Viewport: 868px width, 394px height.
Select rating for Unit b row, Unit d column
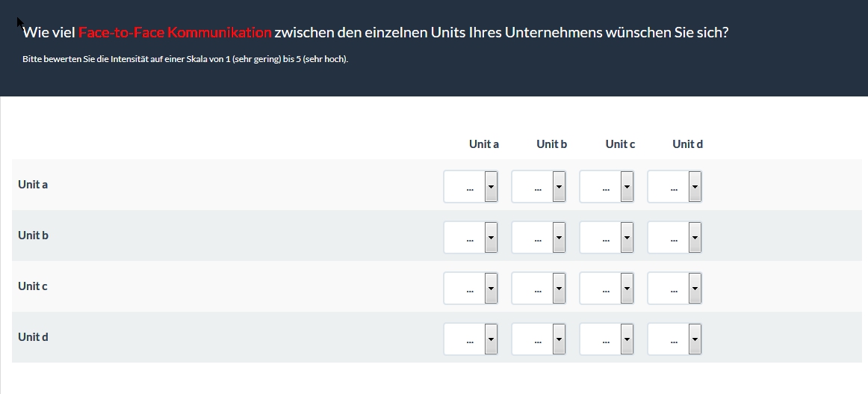(x=675, y=238)
